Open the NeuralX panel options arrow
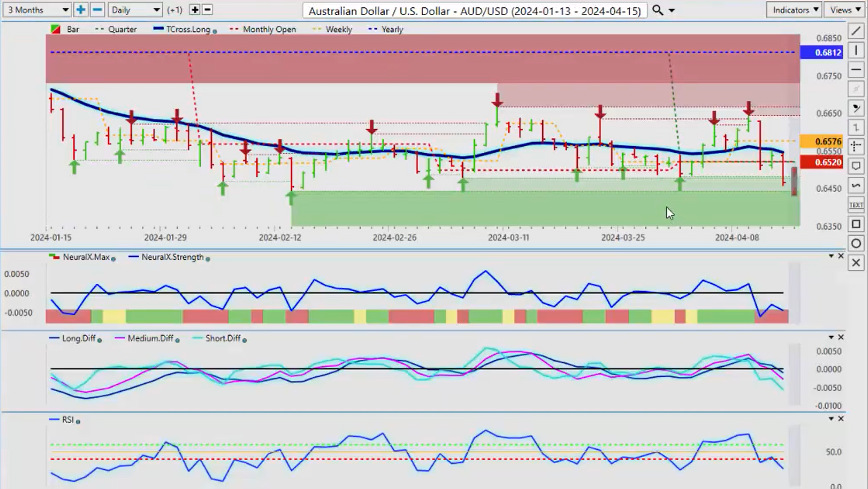Screen dimensions: 868x489 tap(831, 256)
